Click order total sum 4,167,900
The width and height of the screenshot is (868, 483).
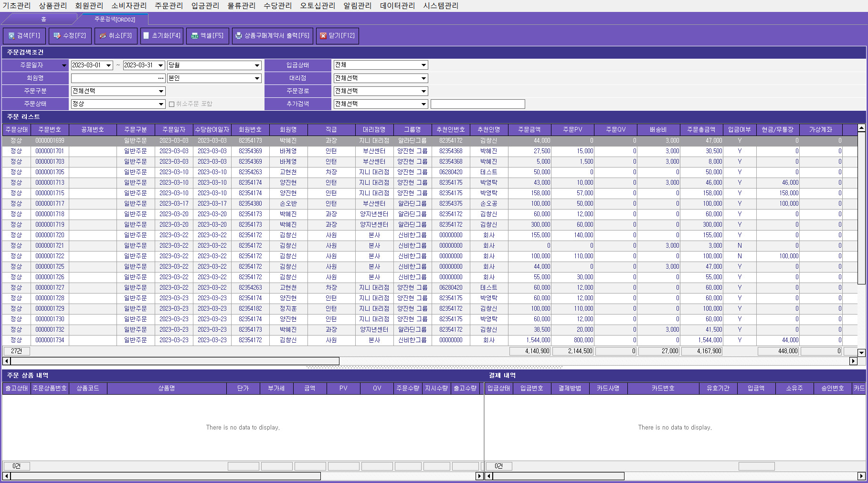(x=702, y=351)
